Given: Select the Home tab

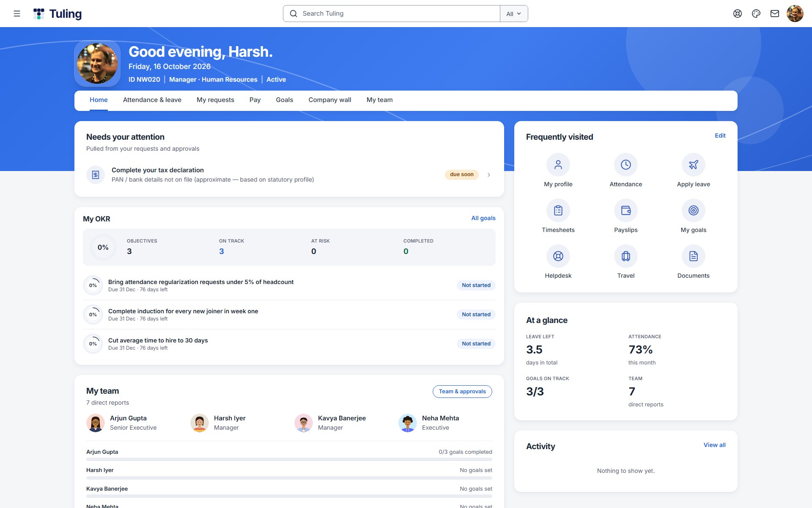Looking at the screenshot, I should [99, 100].
